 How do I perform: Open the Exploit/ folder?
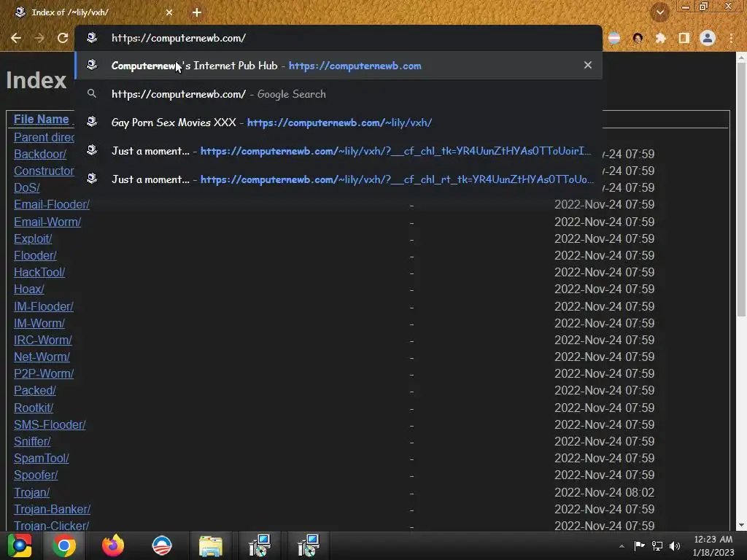pos(33,238)
